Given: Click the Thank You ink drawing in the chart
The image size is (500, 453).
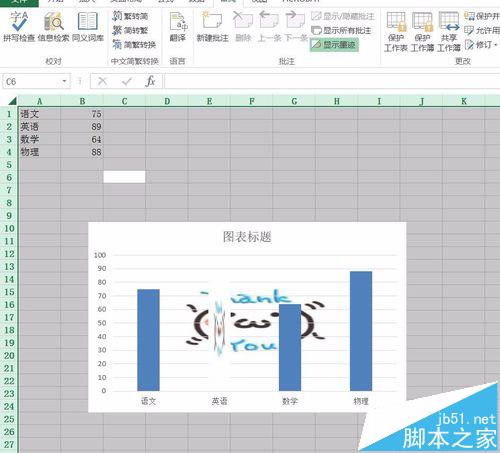Looking at the screenshot, I should [255, 322].
